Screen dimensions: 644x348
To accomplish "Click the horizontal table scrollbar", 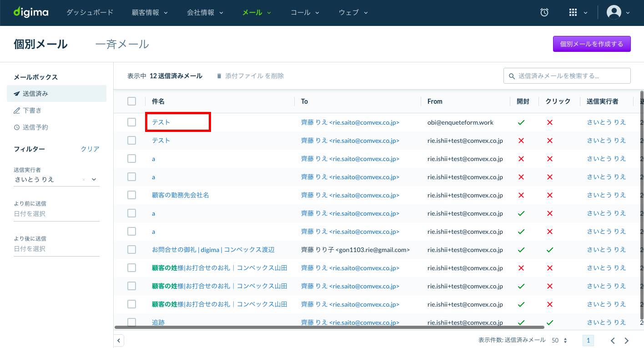I will click(329, 327).
